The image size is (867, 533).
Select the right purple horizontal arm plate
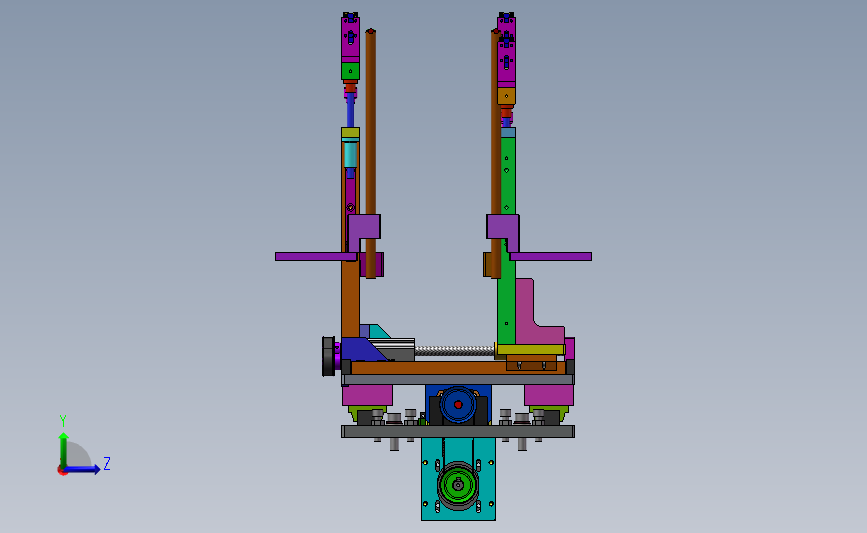pos(551,257)
